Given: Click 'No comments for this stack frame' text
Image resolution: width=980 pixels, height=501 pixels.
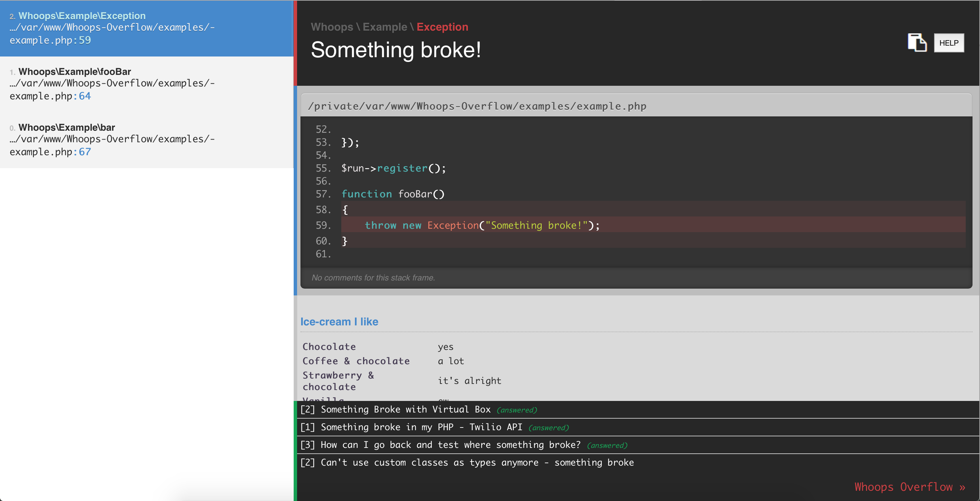Looking at the screenshot, I should [373, 278].
